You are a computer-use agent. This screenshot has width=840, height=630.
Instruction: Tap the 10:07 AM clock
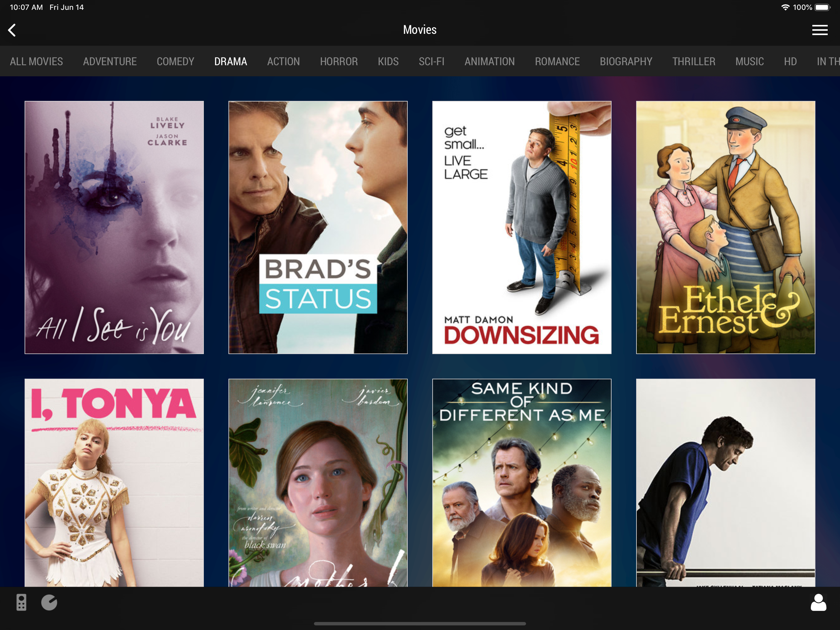pos(26,7)
